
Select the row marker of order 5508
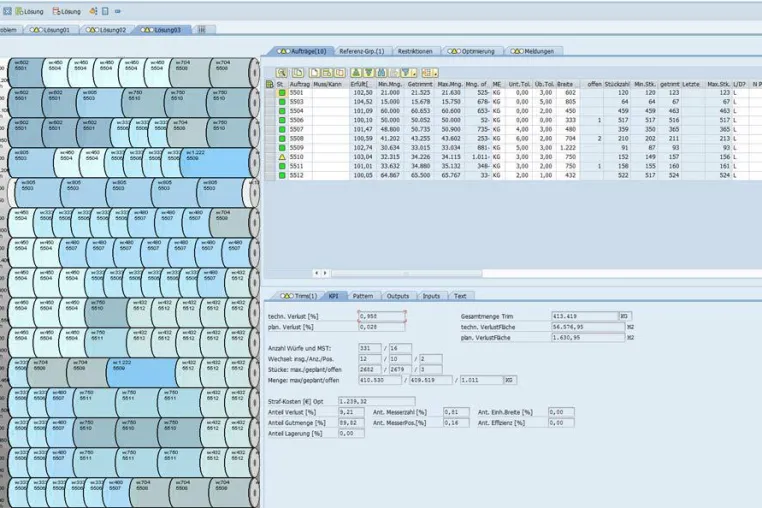pyautogui.click(x=270, y=139)
